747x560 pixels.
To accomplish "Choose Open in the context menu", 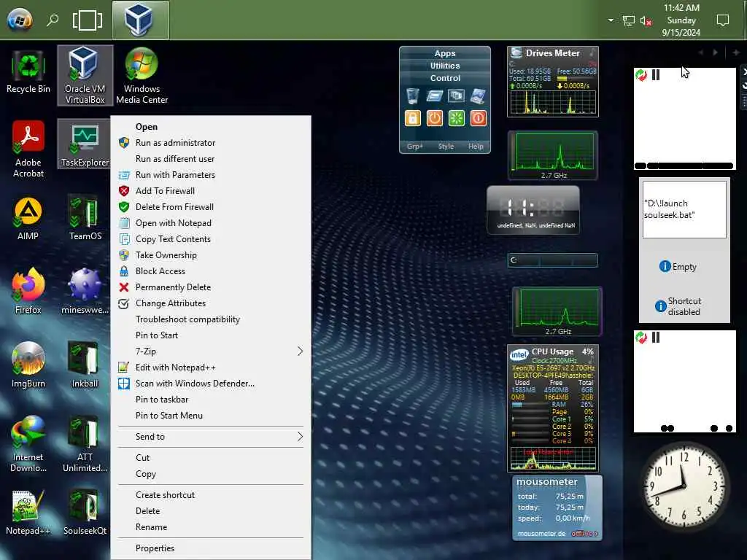I will [211, 127].
